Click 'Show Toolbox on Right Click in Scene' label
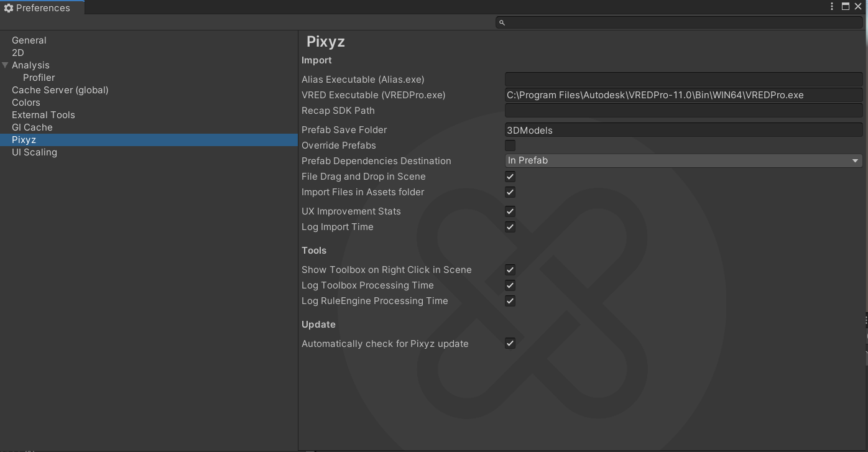 click(387, 270)
